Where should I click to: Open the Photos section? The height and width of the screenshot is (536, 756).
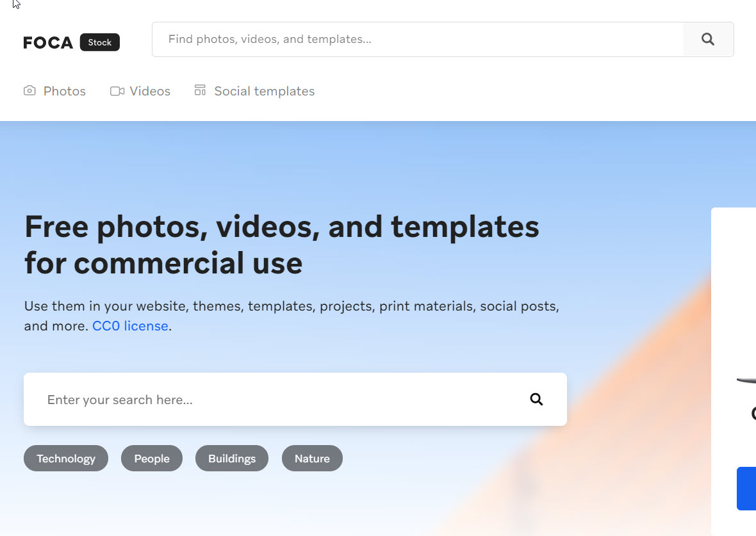coord(64,91)
